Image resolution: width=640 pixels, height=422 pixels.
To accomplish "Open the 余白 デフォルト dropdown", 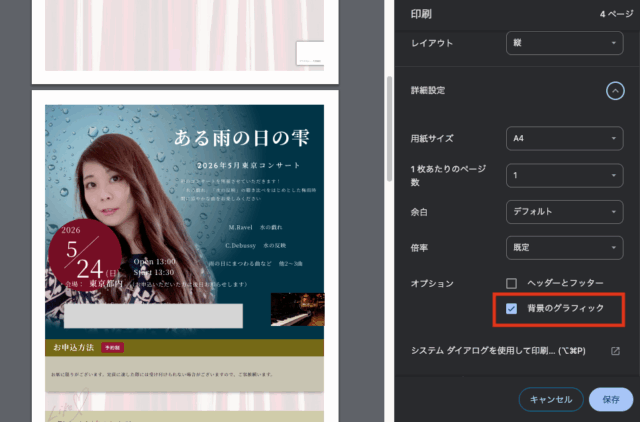I will pyautogui.click(x=563, y=211).
